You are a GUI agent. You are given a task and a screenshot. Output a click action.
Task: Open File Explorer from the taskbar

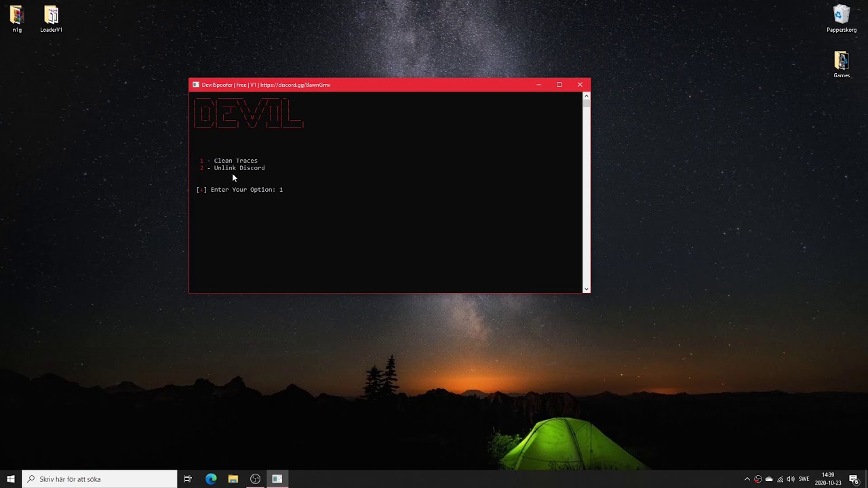tap(233, 479)
